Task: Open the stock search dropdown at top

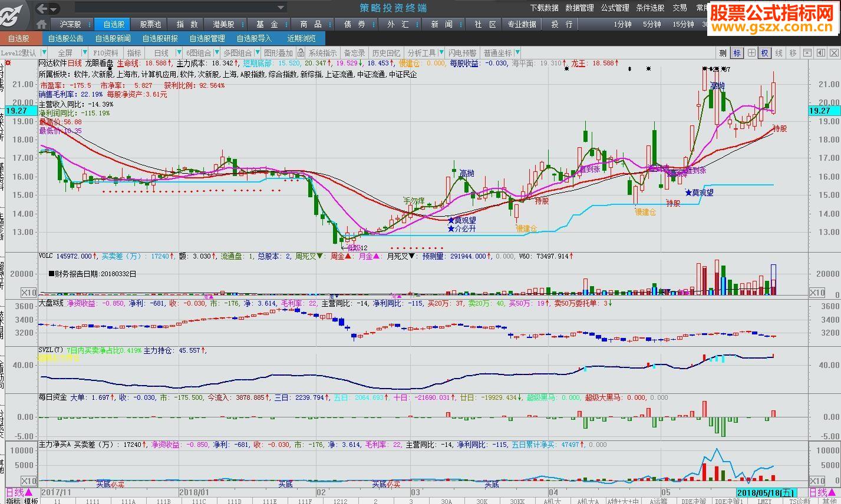Action: pyautogui.click(x=281, y=8)
